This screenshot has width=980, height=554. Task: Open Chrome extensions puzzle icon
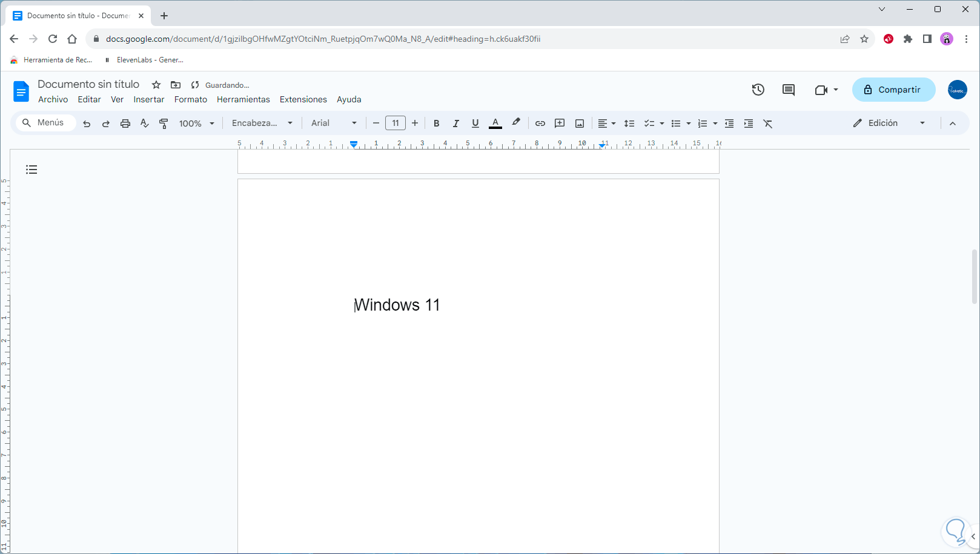click(x=908, y=39)
